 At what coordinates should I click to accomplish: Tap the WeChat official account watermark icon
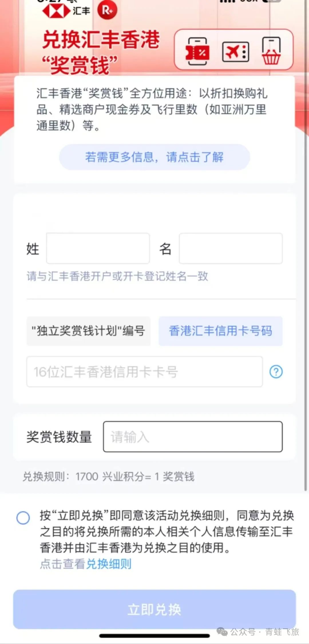[222, 631]
